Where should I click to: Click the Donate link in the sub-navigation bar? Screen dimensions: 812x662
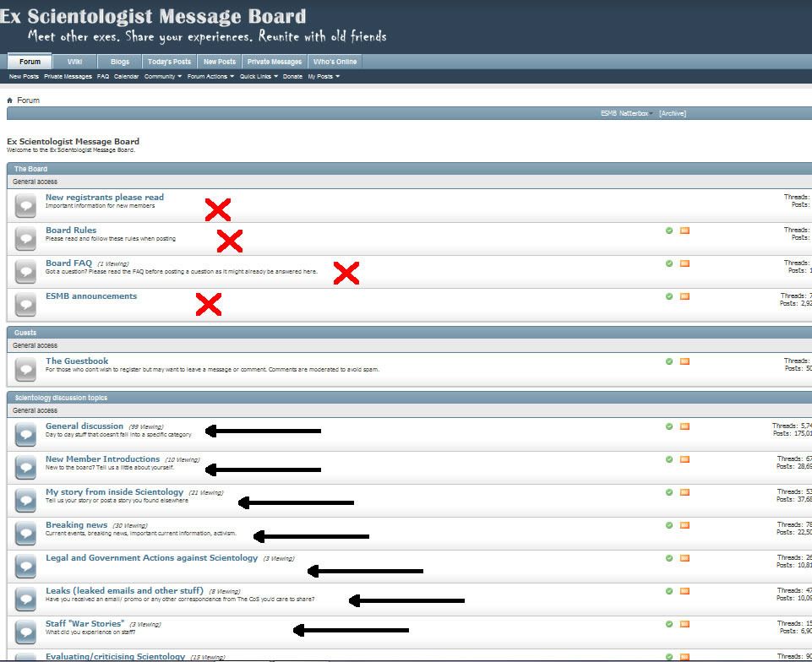click(x=292, y=77)
